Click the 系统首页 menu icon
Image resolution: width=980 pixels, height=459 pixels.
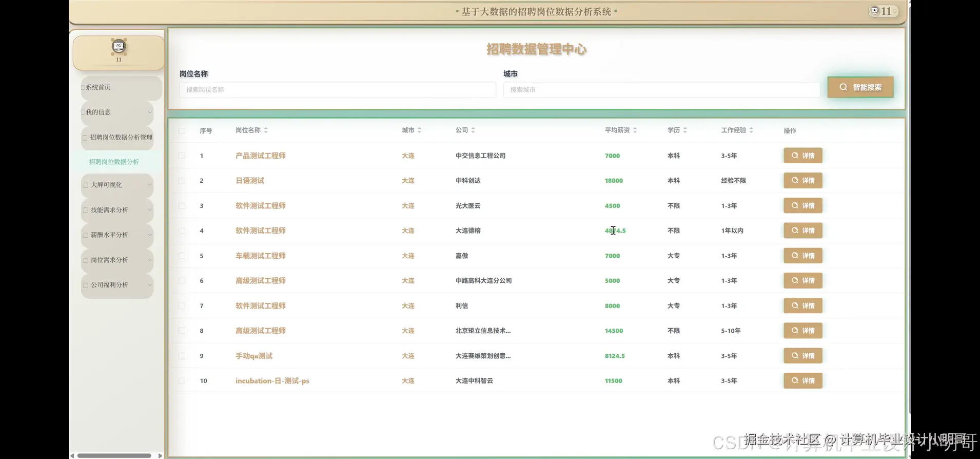point(83,87)
